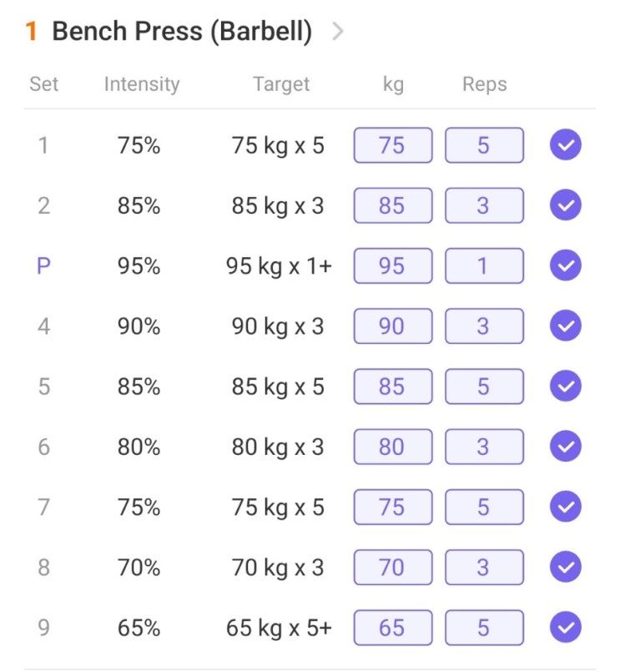The width and height of the screenshot is (620, 672).
Task: Tap set number 9 label
Action: click(x=43, y=628)
